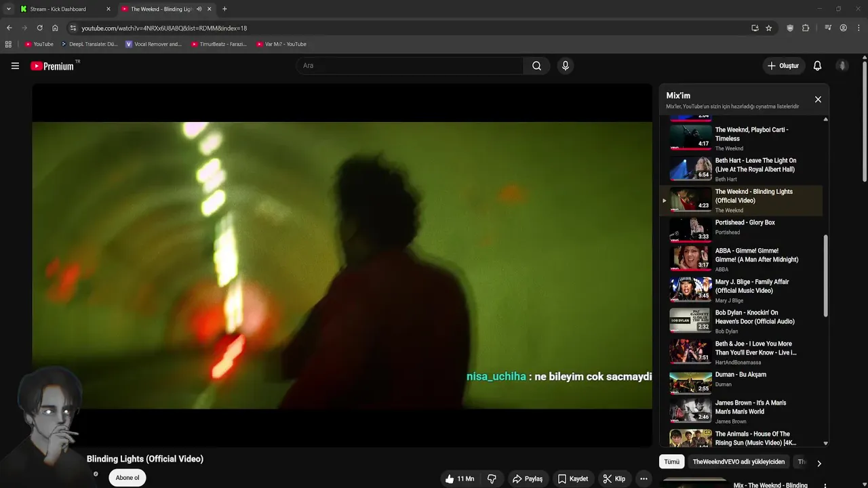868x488 pixels.
Task: Open the YouTube notifications bell
Action: coord(817,66)
